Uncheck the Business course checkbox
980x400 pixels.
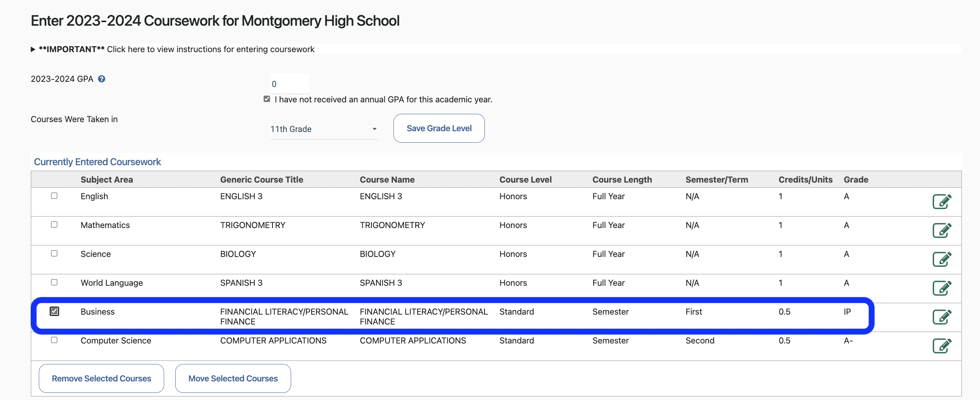click(x=55, y=311)
